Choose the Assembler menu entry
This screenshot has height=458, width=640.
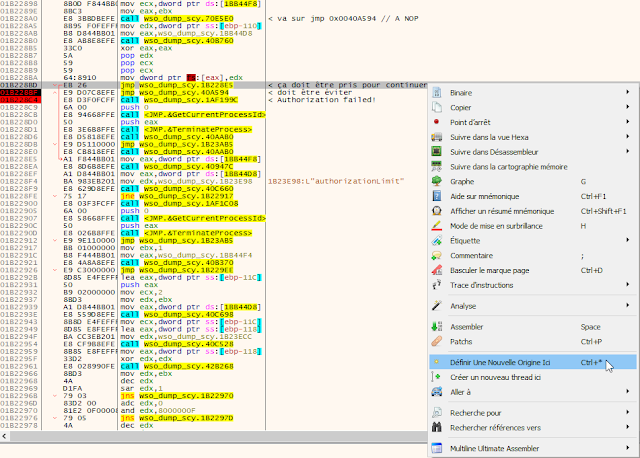(533, 327)
